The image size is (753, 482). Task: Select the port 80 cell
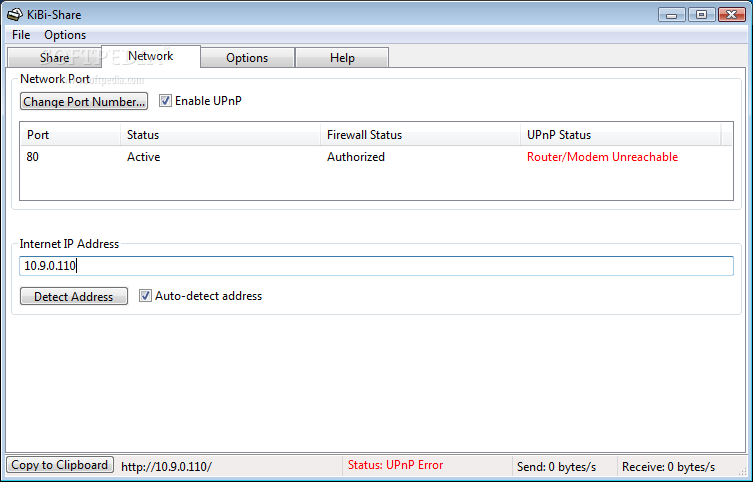click(x=33, y=157)
